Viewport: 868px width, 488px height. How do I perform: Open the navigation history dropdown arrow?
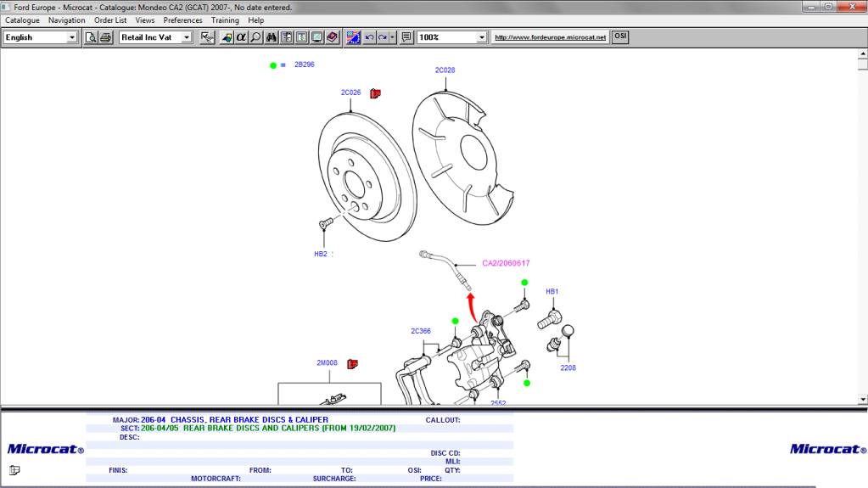click(x=393, y=37)
